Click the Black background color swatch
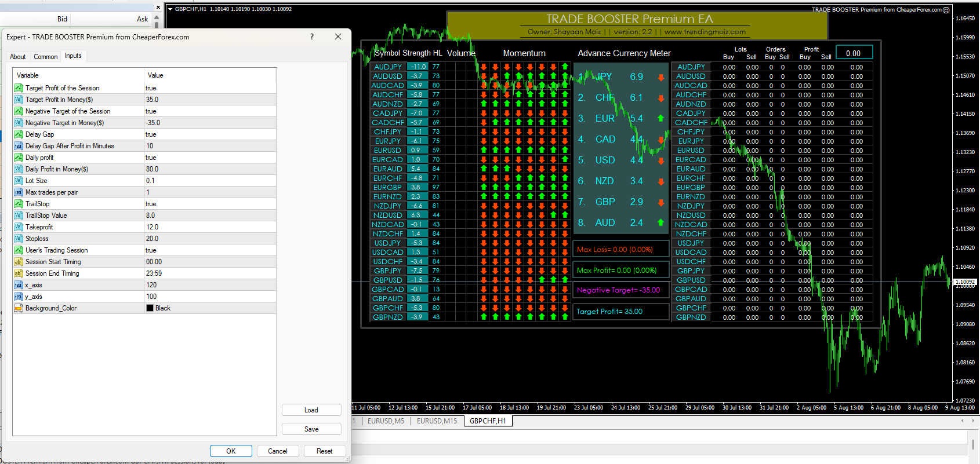 (x=150, y=308)
